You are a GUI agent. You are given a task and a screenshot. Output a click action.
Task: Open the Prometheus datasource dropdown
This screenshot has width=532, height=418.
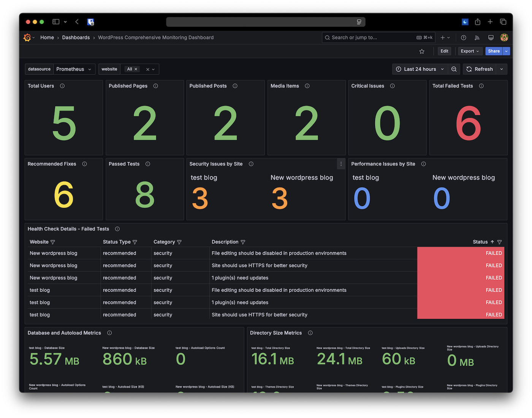[x=74, y=69]
